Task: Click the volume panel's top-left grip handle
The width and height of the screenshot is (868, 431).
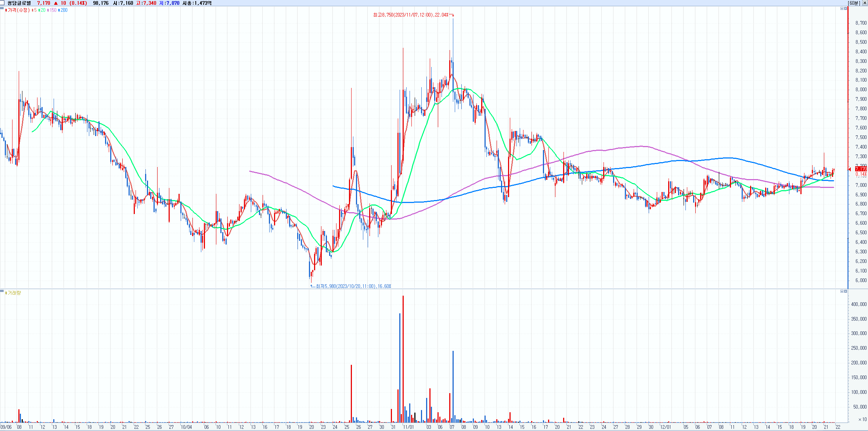Action: [x=2, y=291]
